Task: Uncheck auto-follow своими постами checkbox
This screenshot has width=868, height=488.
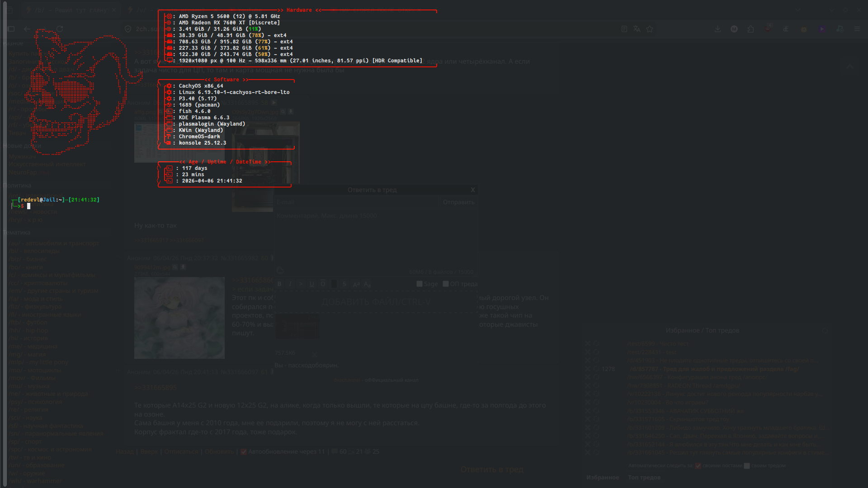Action: coord(698,465)
